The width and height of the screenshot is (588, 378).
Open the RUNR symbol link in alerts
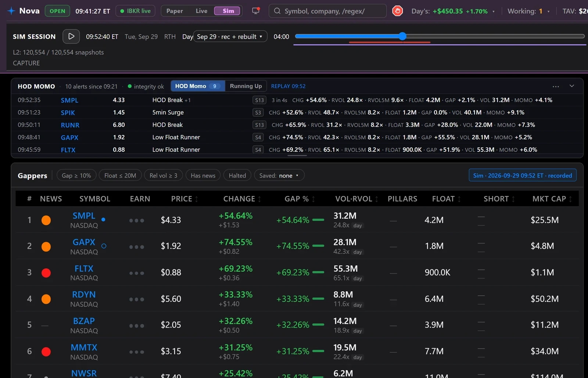tap(70, 125)
